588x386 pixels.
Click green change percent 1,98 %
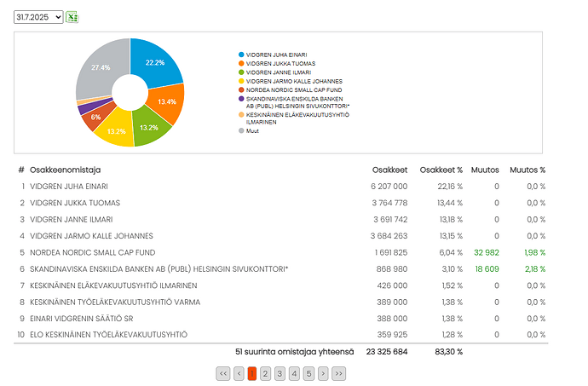point(535,252)
